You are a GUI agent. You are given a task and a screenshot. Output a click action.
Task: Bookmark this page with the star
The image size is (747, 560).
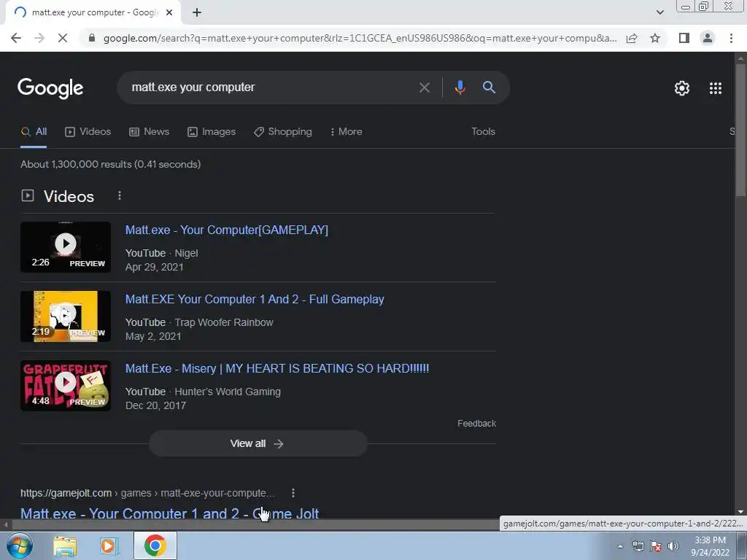655,38
